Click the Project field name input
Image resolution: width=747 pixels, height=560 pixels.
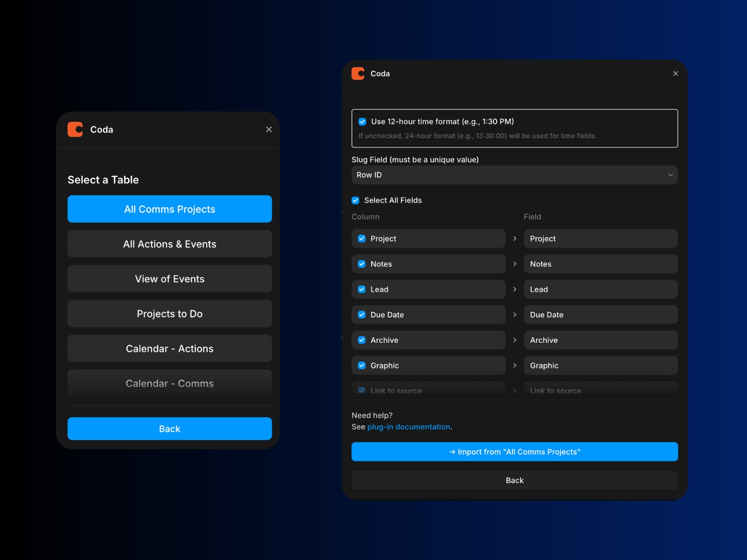601,238
